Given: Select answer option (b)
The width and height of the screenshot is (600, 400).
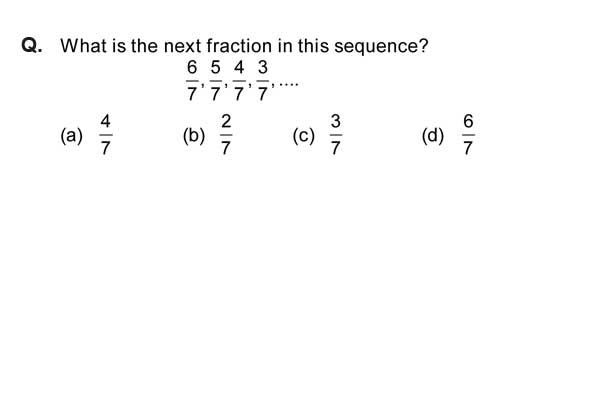Looking at the screenshot, I should click(194, 136).
